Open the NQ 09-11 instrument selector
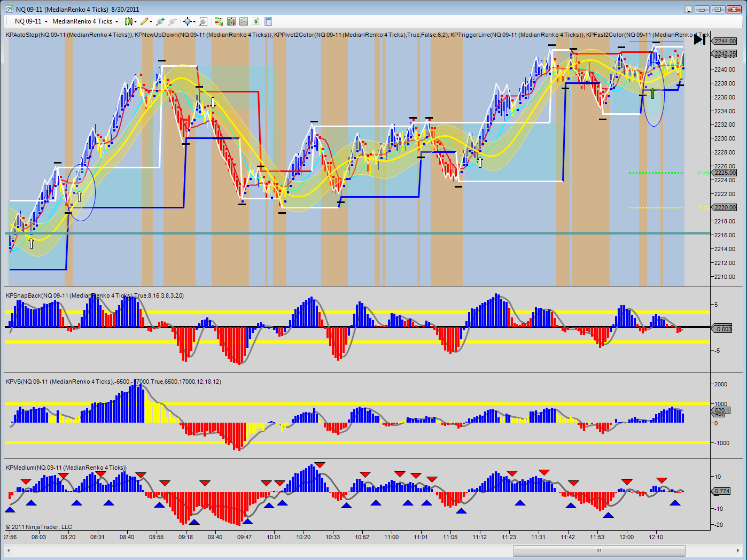747x560 pixels. [31, 21]
